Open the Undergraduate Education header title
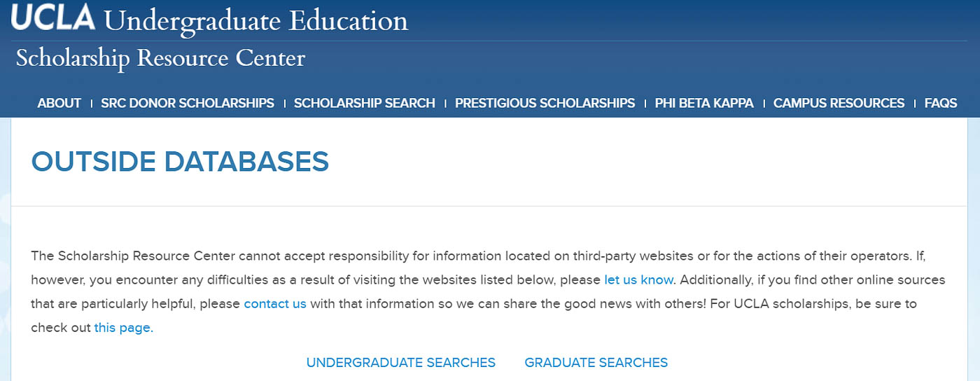 (x=255, y=20)
